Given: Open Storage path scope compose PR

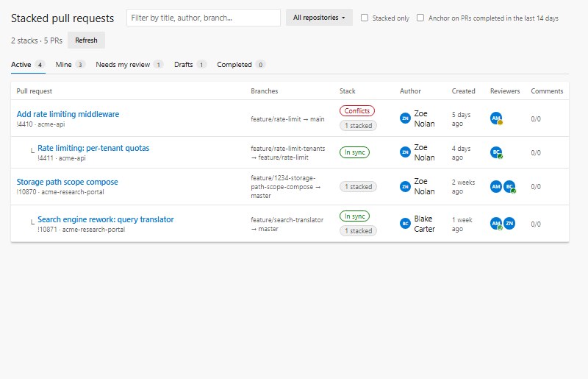Looking at the screenshot, I should tap(67, 182).
